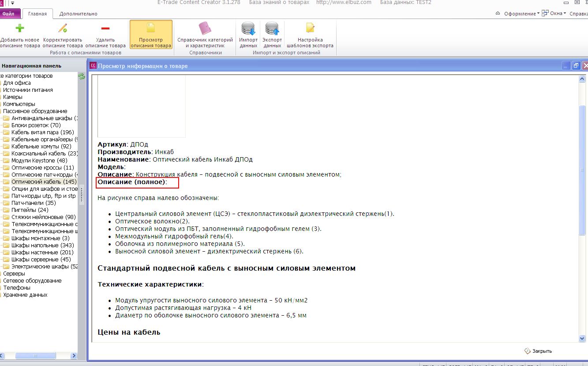Click navigation panel splitter grip
Image resolution: width=588 pixels, height=366 pixels.
pyautogui.click(x=81, y=195)
